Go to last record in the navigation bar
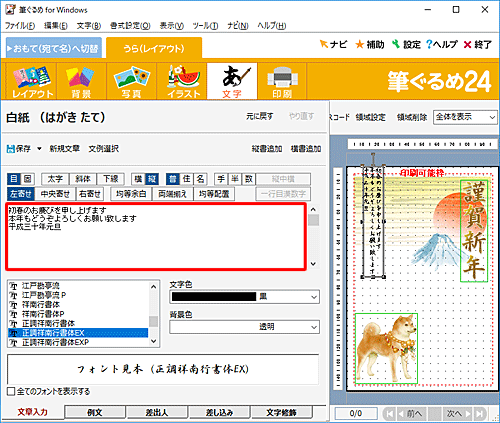500x423 pixels. (479, 414)
